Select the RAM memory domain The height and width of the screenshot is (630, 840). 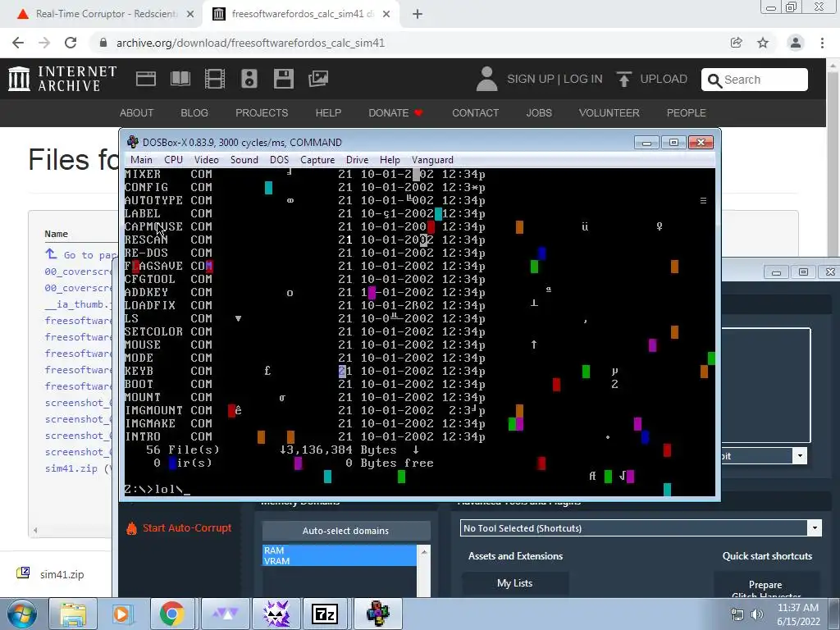click(x=339, y=550)
